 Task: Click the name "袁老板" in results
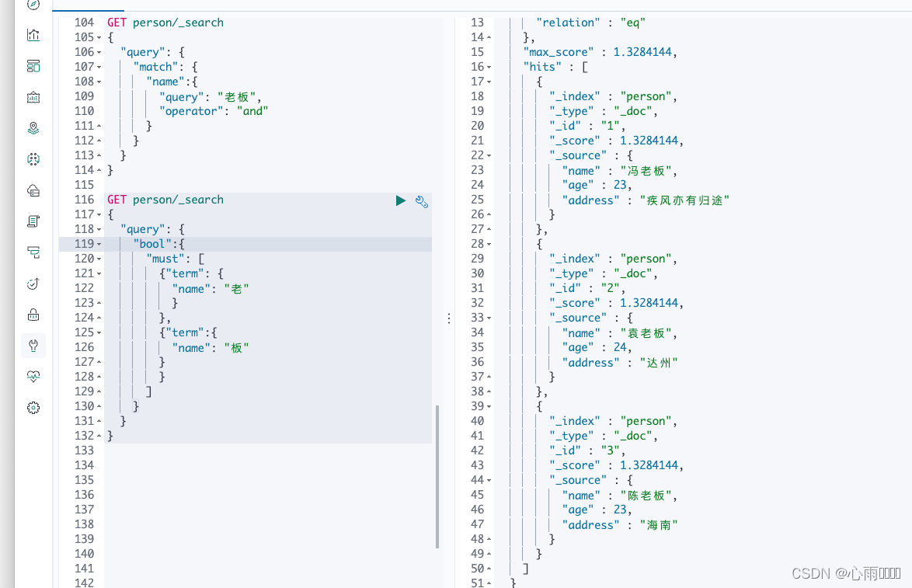pyautogui.click(x=646, y=332)
